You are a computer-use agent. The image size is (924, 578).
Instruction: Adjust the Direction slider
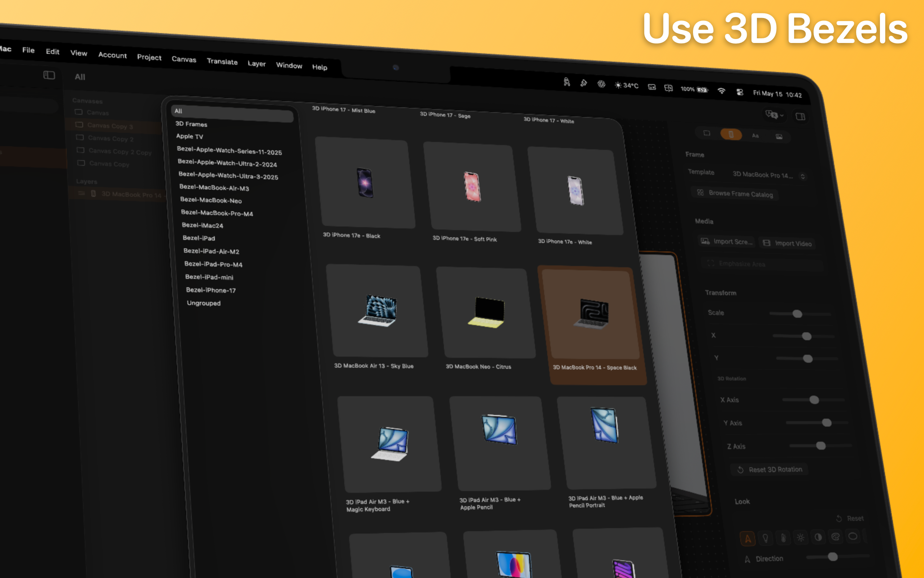[838, 557]
